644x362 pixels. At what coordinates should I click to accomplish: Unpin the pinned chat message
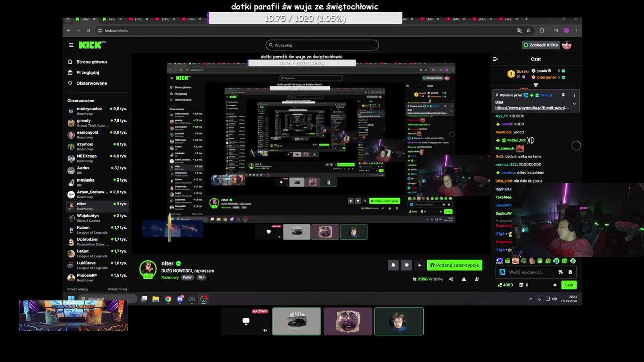563,95
